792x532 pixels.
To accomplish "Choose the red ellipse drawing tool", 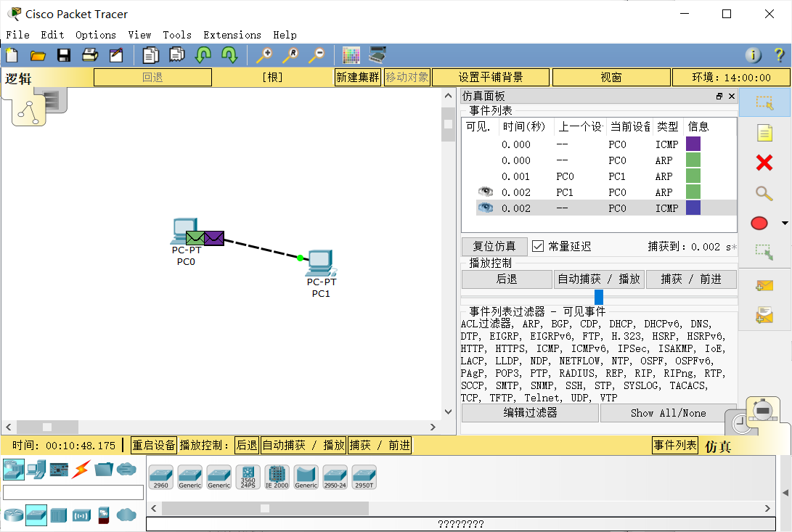I will tap(759, 223).
